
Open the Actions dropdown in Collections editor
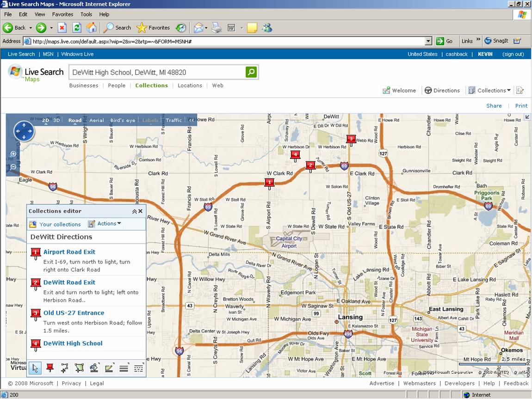(105, 224)
